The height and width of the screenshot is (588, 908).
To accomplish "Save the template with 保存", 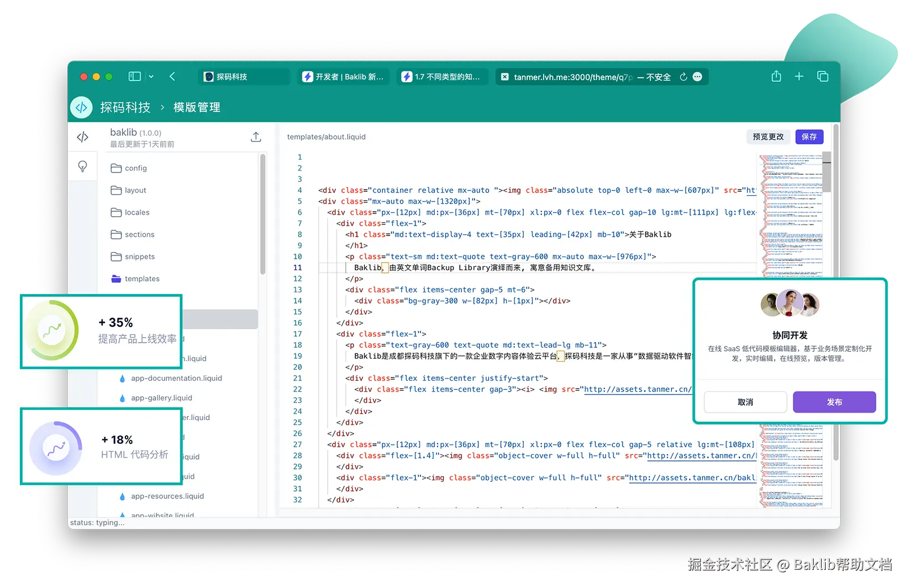I will tap(809, 137).
